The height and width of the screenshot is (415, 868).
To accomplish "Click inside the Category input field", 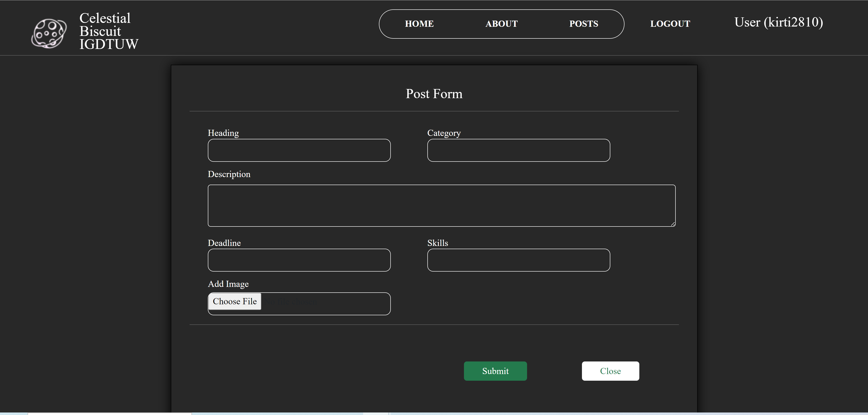I will point(518,150).
